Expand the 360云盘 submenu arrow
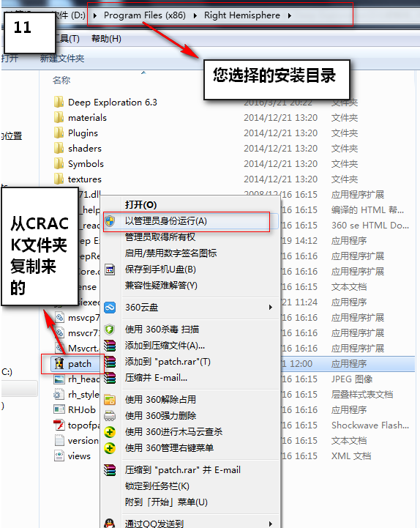420x528 pixels. pos(270,307)
